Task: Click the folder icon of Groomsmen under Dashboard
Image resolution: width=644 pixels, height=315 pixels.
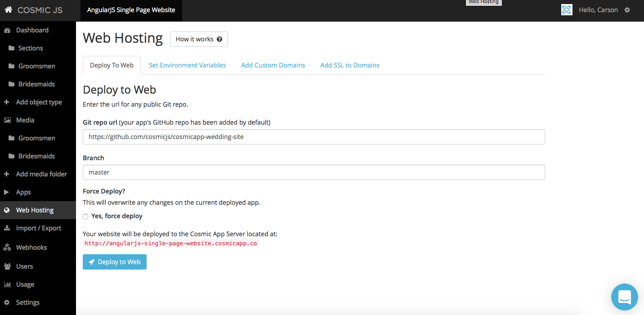Action: point(12,66)
